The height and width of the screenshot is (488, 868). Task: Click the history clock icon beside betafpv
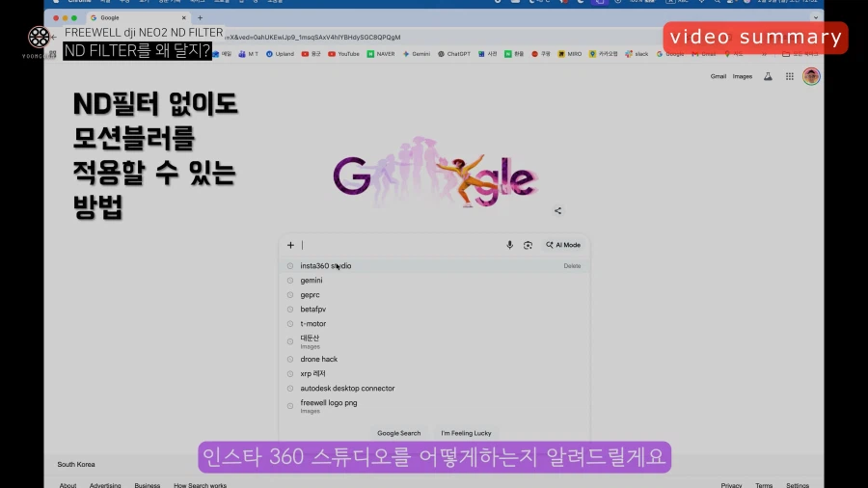pos(290,310)
